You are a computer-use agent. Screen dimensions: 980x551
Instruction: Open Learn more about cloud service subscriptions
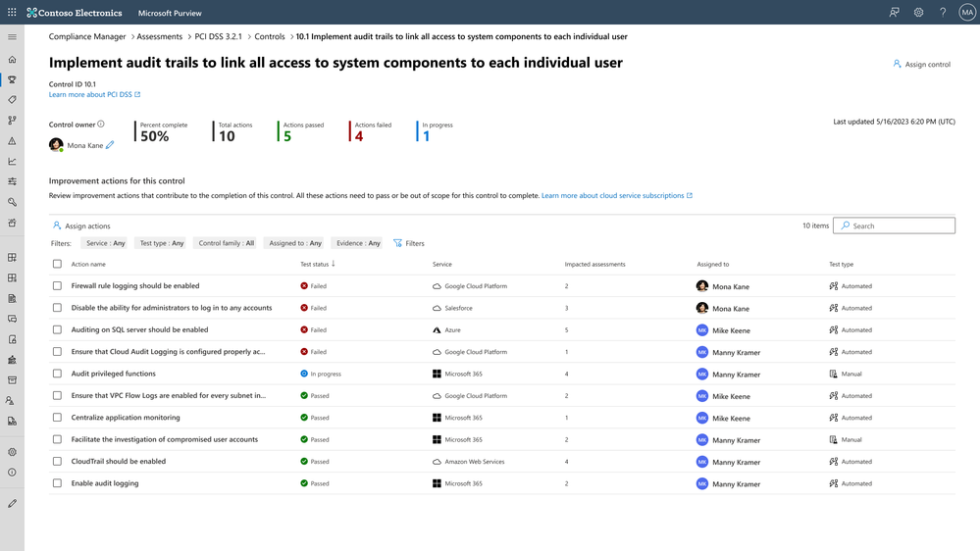point(616,195)
